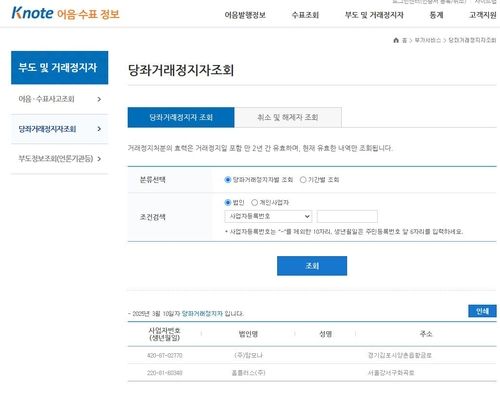Select 어음·수표사고조회 in sidebar
The width and height of the screenshot is (500, 409).
[x=46, y=99]
